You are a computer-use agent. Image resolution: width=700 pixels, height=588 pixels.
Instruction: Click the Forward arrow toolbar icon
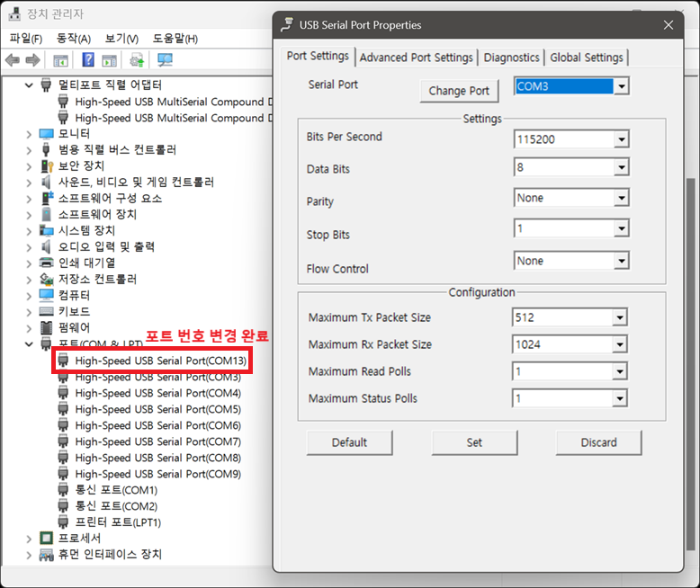[x=32, y=60]
